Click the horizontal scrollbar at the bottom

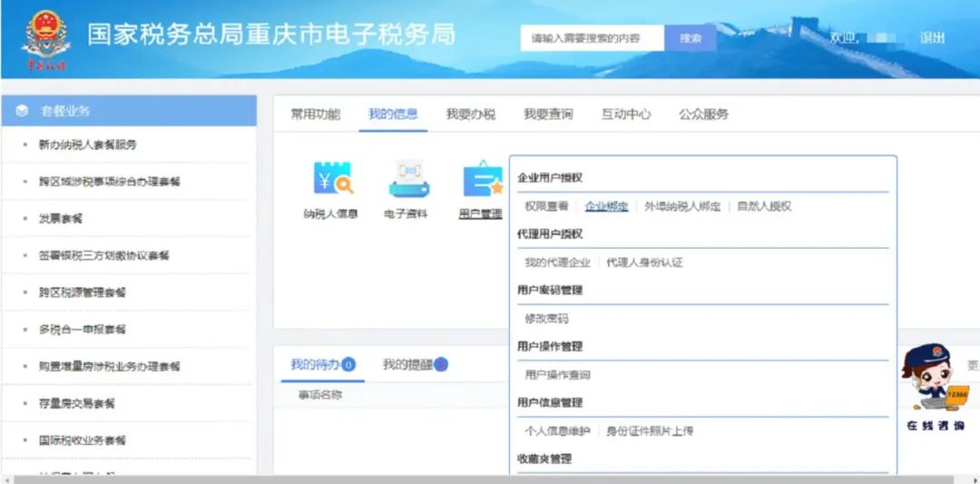coord(490,479)
